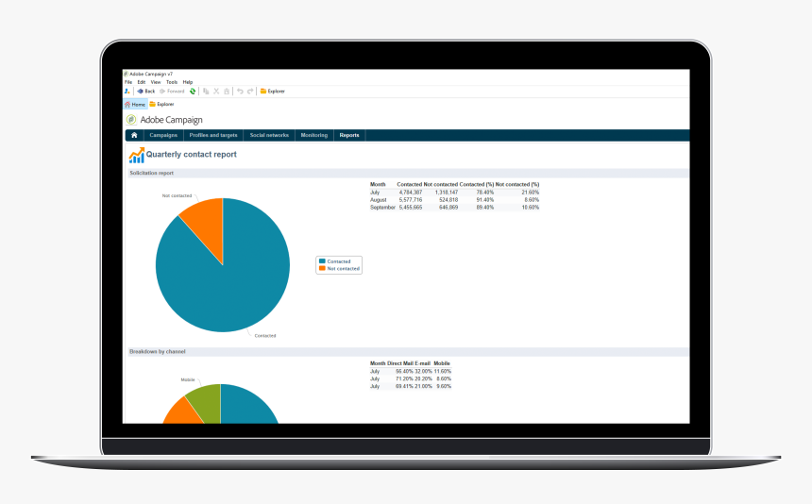Open the Edit menu
The width and height of the screenshot is (812, 504).
click(x=142, y=82)
